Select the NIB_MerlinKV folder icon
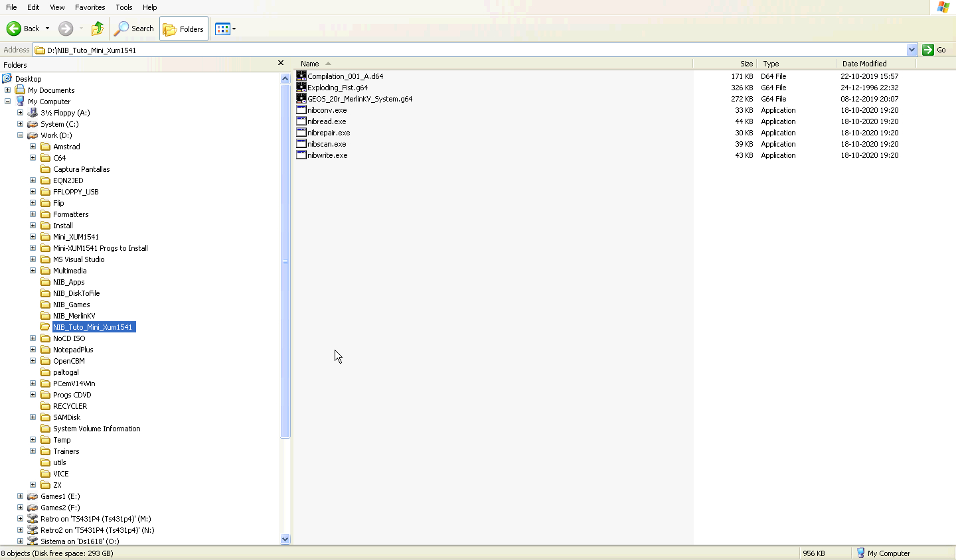Viewport: 956px width, 560px height. (x=45, y=316)
